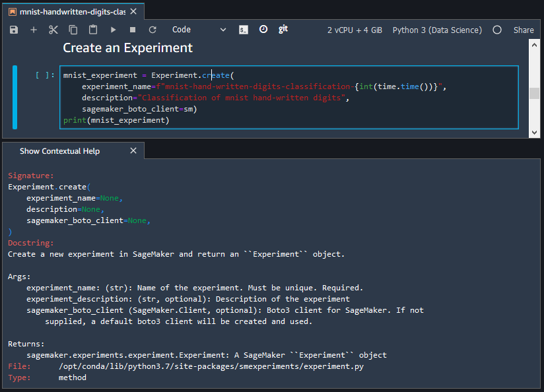
Task: Open the command history clock icon
Action: [x=263, y=29]
